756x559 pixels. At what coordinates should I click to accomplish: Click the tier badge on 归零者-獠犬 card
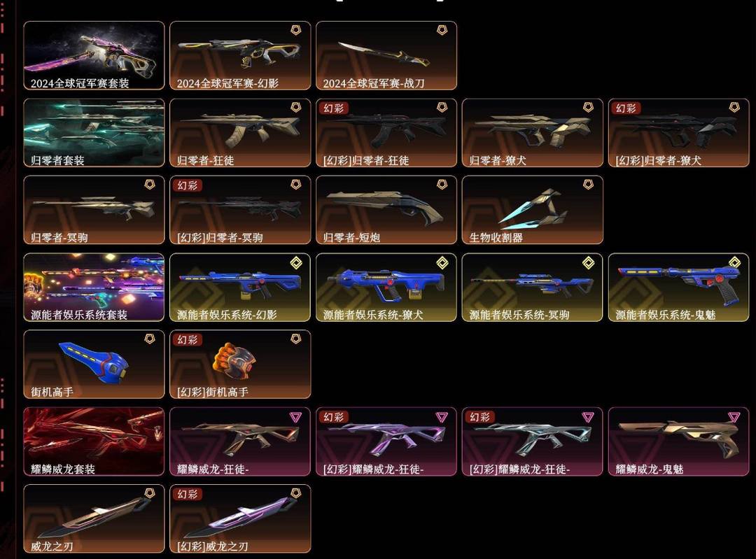coord(588,108)
